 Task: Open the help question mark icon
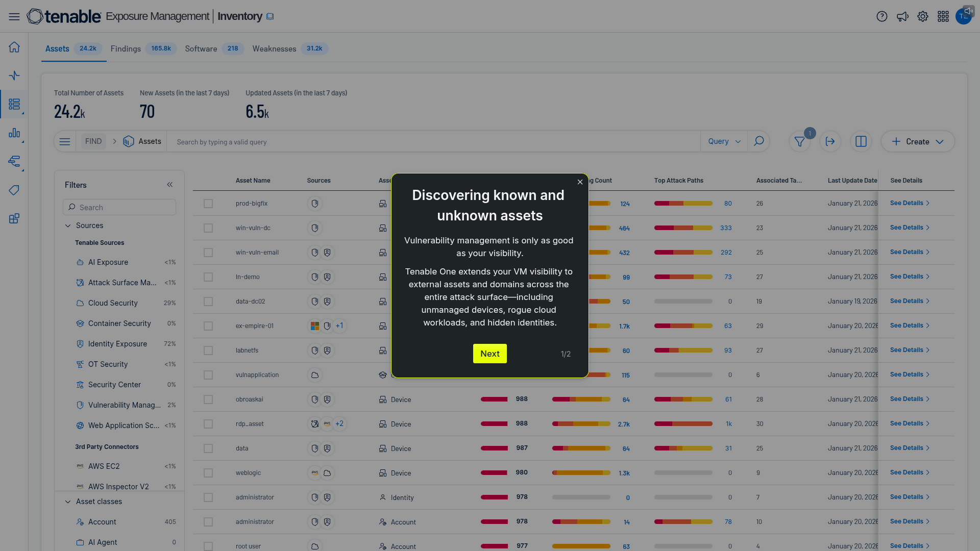click(882, 17)
